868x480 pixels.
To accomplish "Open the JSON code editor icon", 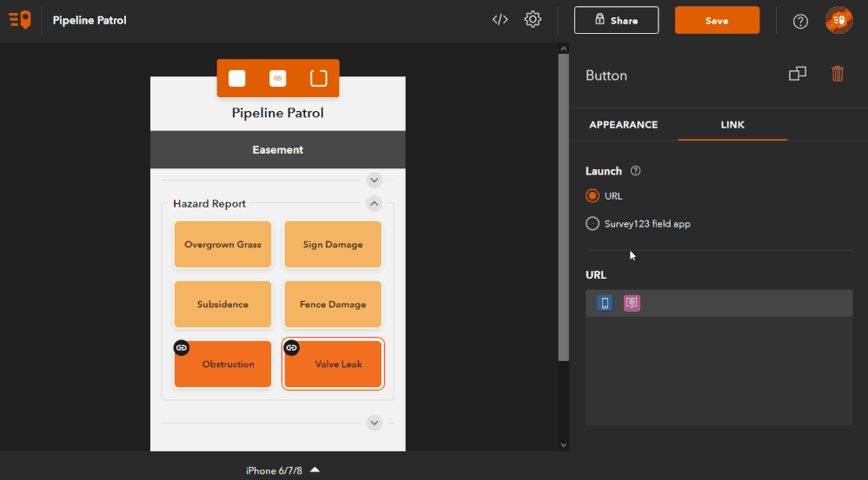I will click(x=500, y=19).
